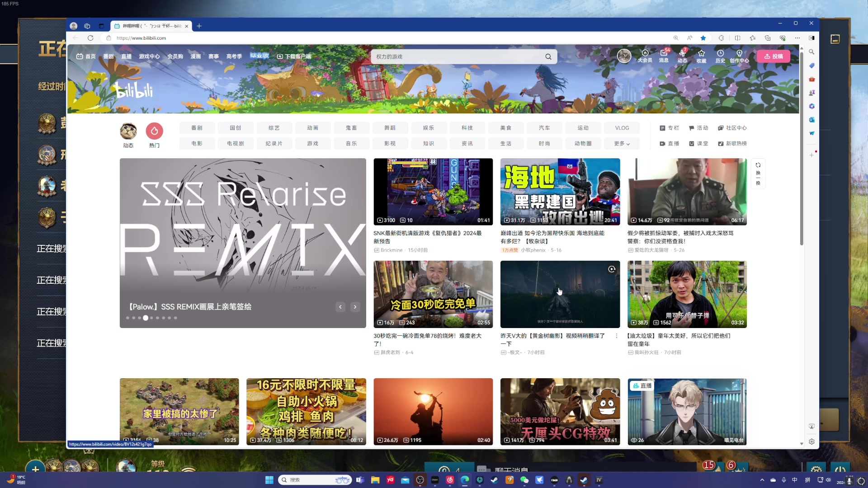Open Edge browser essentials heart icon
868x488 pixels.
[x=783, y=38]
